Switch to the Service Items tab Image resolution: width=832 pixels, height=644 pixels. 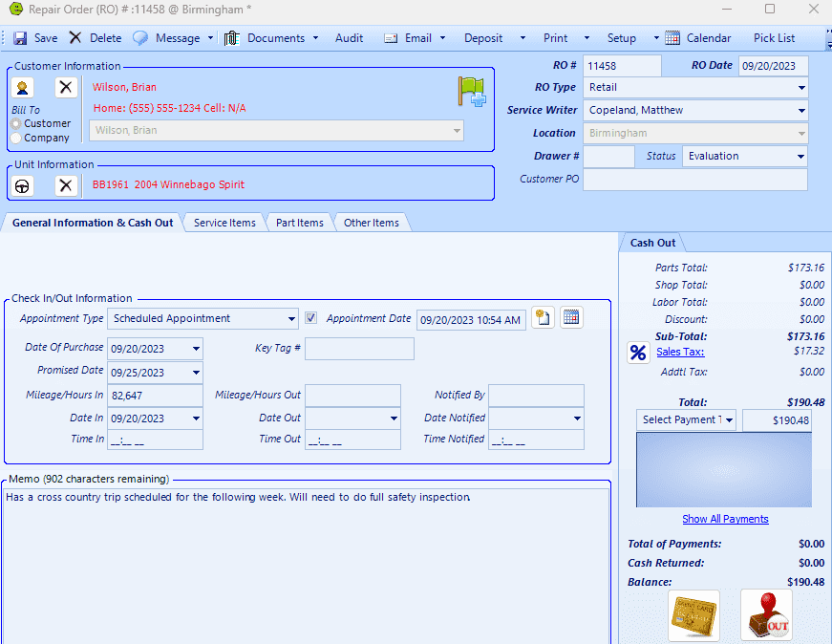coord(224,223)
